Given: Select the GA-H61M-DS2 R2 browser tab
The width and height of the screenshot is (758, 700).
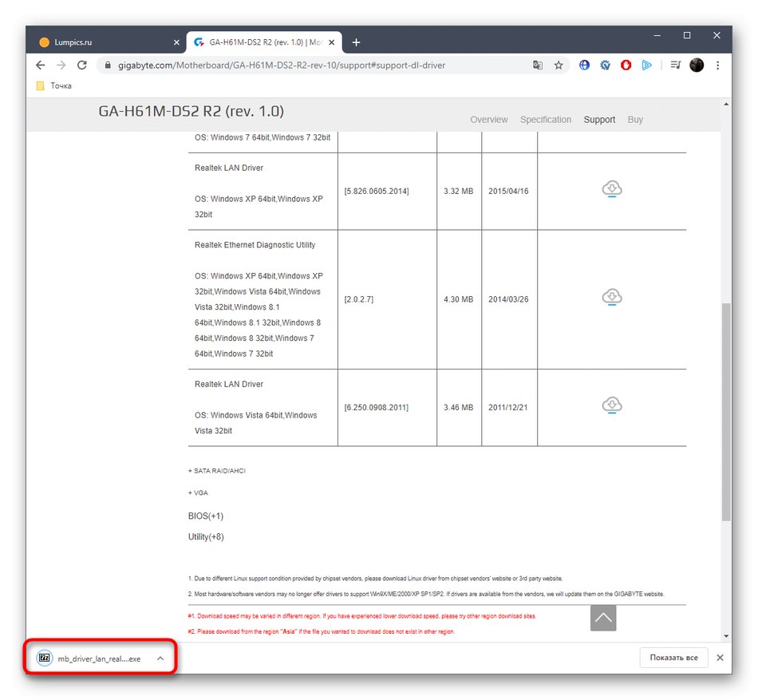Looking at the screenshot, I should point(265,42).
